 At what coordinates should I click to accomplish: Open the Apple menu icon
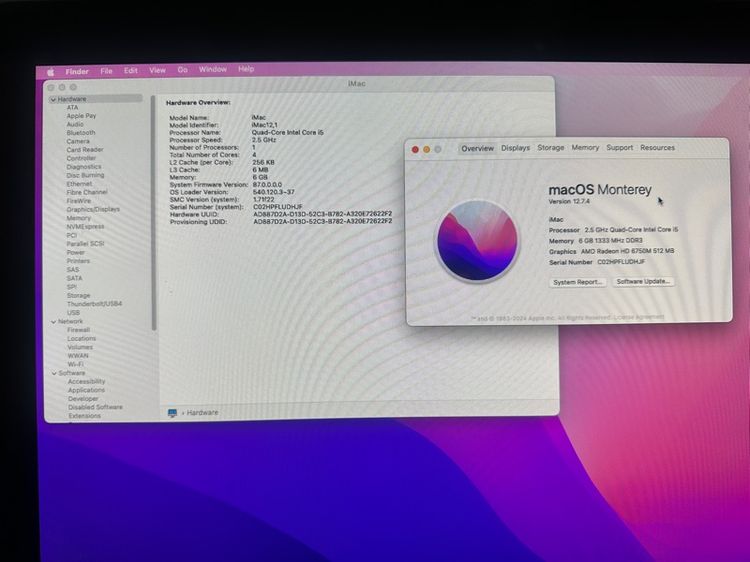tap(50, 71)
